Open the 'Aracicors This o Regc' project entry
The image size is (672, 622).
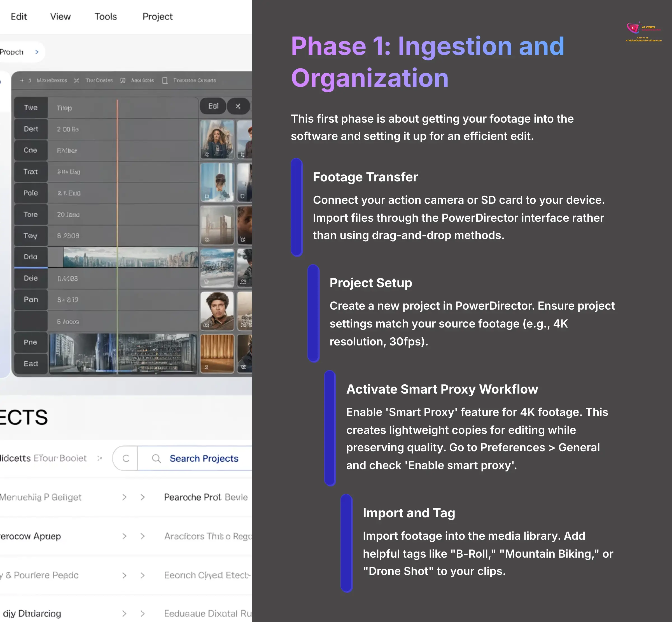pos(208,536)
